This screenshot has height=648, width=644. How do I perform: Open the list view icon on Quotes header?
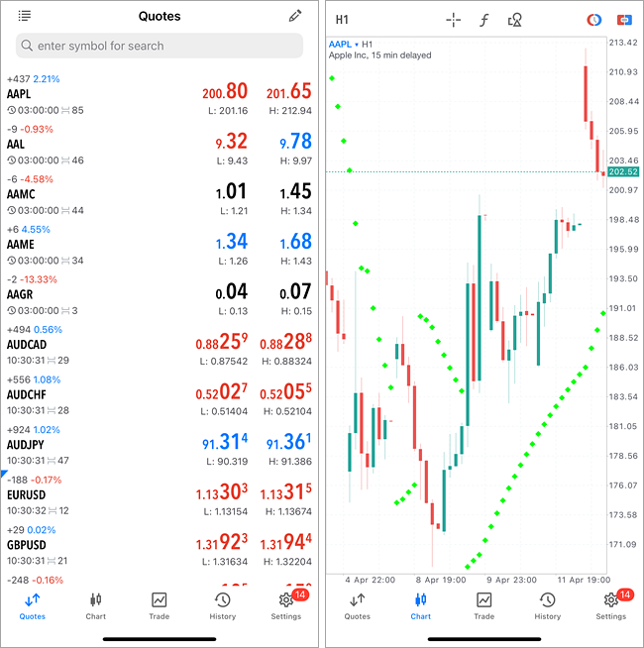25,16
